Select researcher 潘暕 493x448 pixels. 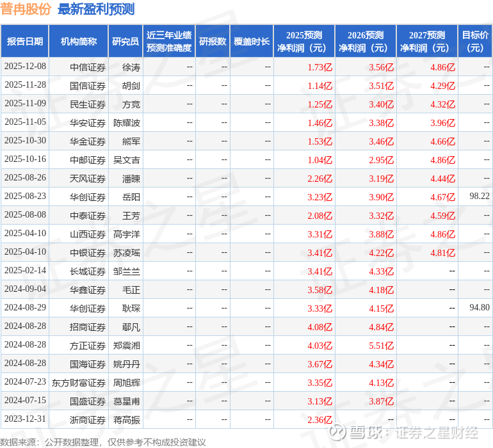(131, 179)
